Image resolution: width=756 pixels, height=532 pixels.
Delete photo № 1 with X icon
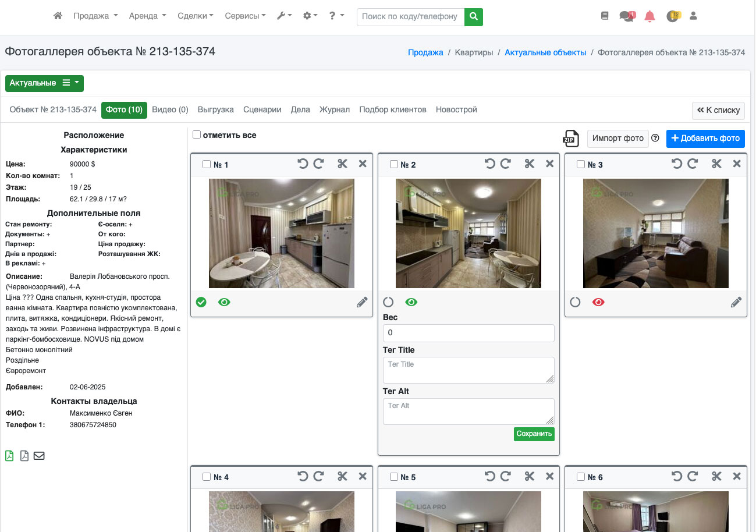point(363,164)
